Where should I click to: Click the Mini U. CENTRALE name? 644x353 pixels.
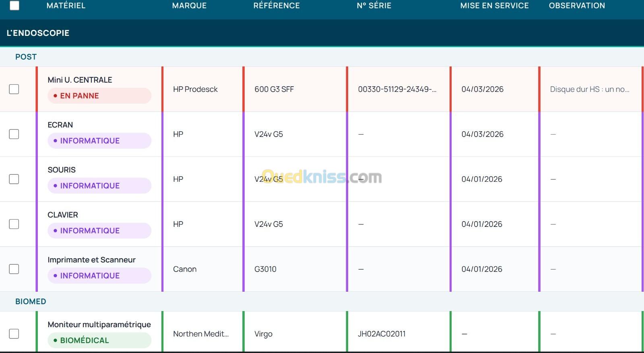pyautogui.click(x=80, y=80)
